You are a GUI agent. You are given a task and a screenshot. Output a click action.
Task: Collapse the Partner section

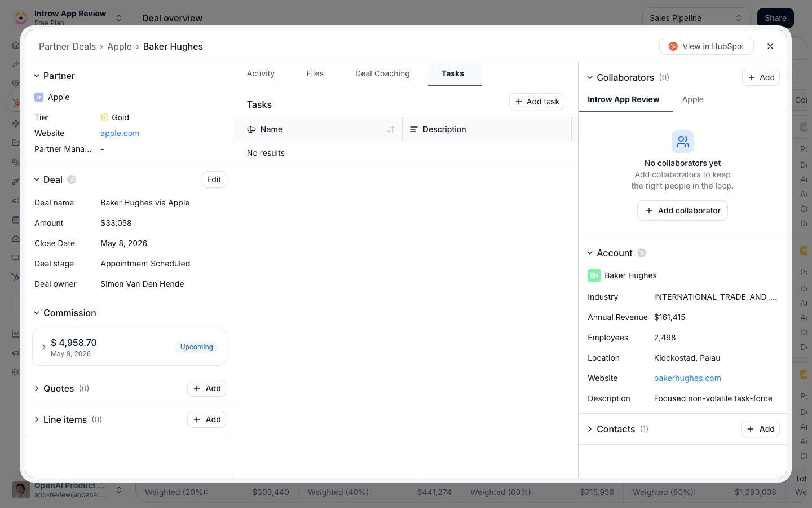pos(37,76)
